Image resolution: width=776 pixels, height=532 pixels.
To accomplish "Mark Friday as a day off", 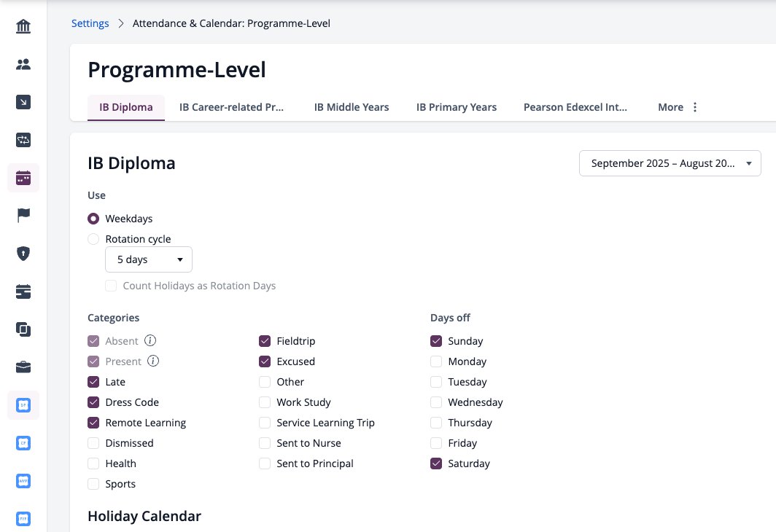I will click(436, 443).
